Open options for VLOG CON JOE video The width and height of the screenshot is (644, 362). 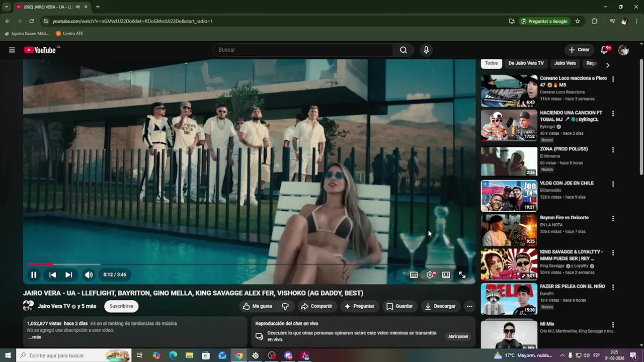tap(613, 184)
